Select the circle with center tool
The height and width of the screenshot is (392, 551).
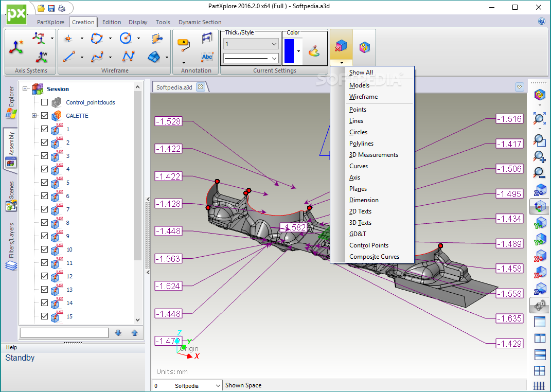(126, 38)
